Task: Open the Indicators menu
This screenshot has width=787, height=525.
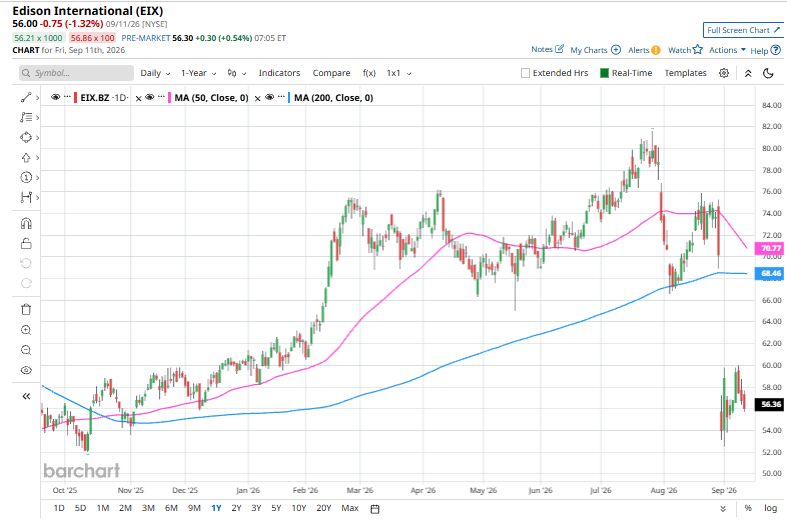Action: pyautogui.click(x=280, y=73)
